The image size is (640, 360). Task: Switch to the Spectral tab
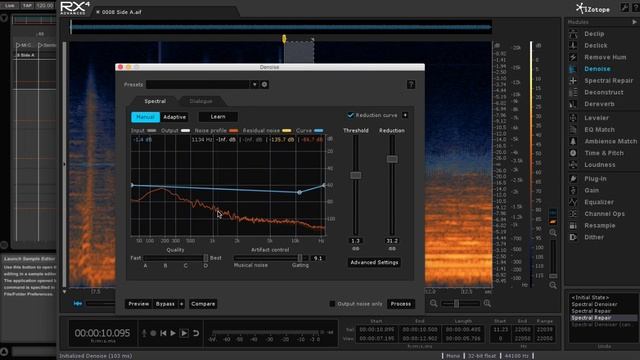coord(155,101)
